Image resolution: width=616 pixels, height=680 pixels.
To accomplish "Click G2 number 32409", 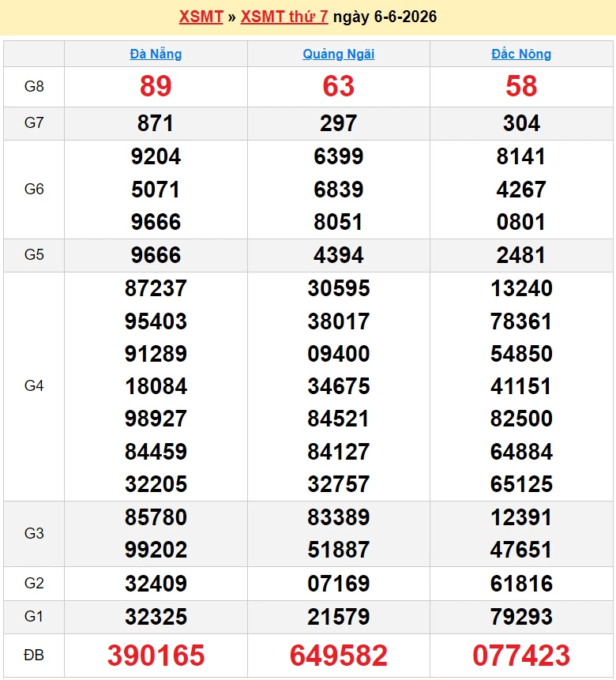I will 156,584.
